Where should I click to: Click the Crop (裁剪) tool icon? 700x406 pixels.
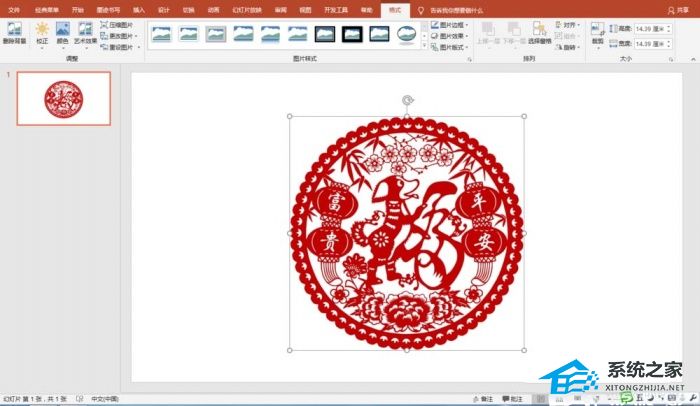pyautogui.click(x=597, y=29)
